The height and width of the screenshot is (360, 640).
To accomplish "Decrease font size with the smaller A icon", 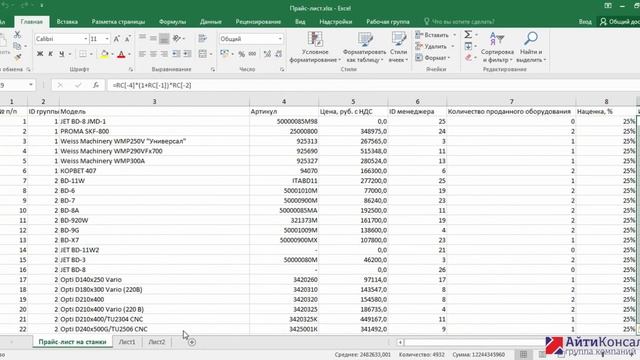I will [x=127, y=39].
